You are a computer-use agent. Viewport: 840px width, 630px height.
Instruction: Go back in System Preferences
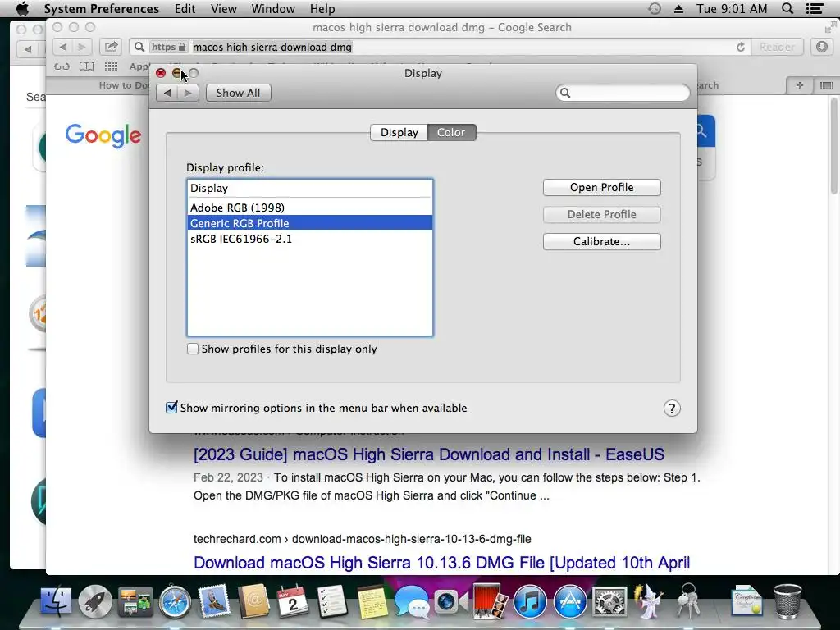pos(167,93)
